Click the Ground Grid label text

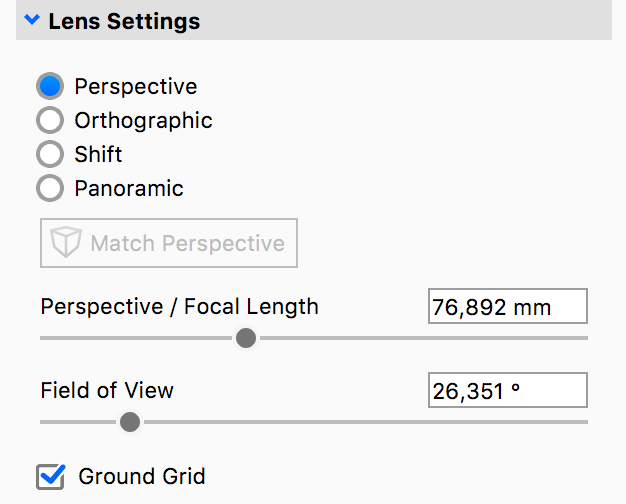coord(142,476)
